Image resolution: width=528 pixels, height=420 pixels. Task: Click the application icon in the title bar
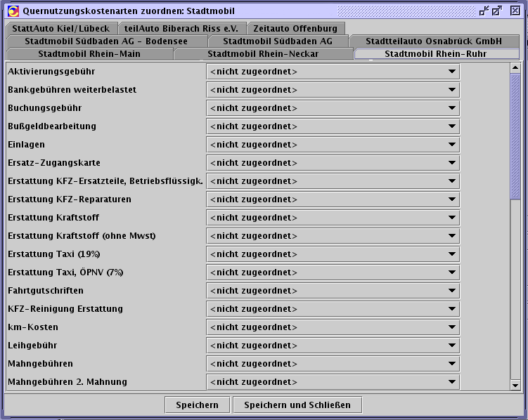coord(13,11)
